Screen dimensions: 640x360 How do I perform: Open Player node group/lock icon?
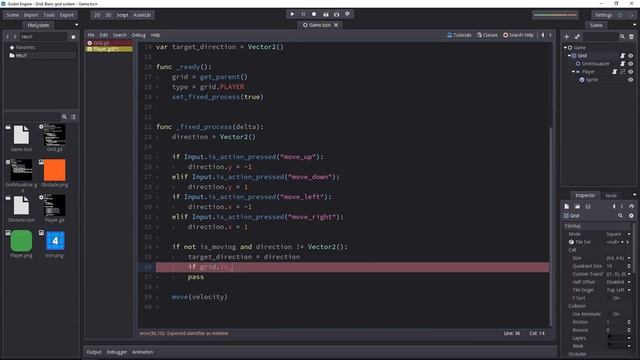tap(622, 72)
